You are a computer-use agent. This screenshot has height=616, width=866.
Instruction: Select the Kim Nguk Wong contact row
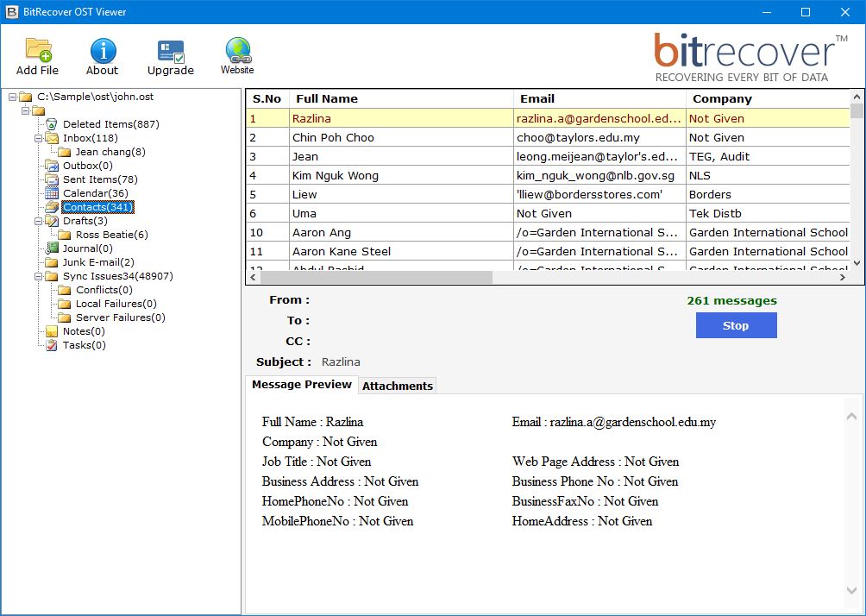point(548,176)
